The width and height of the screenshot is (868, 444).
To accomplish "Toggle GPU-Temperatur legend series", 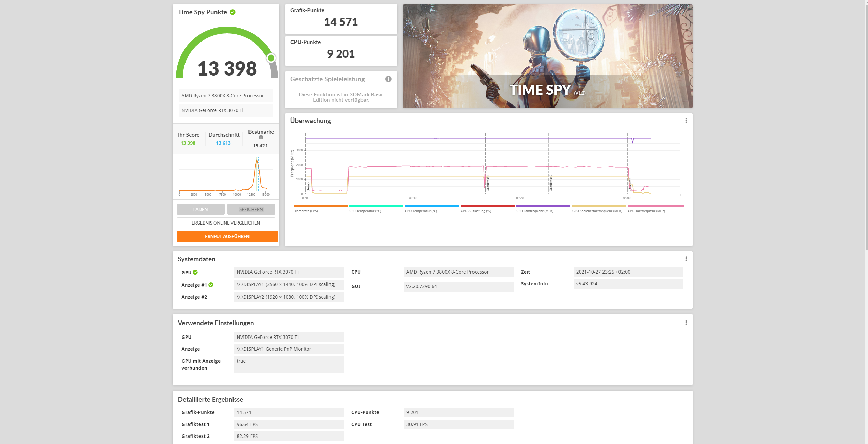I will point(421,211).
